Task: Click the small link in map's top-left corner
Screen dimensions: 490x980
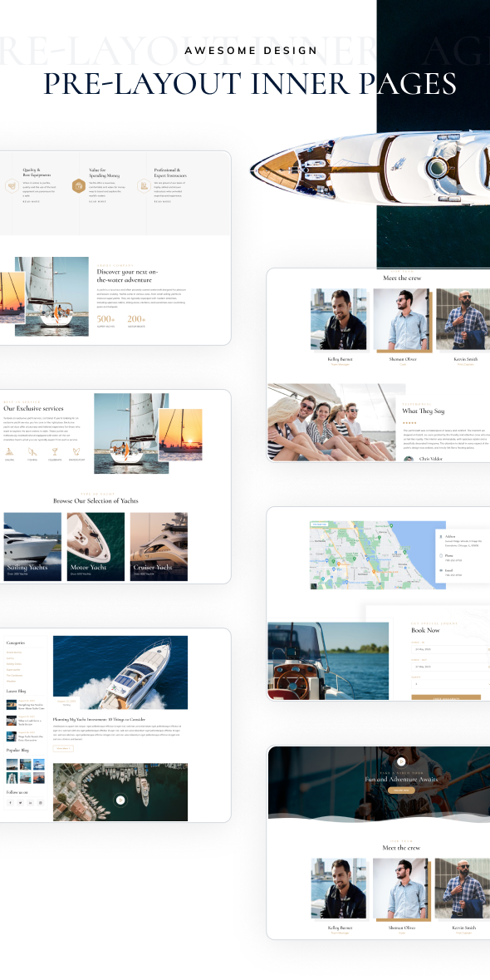Action: tap(319, 524)
